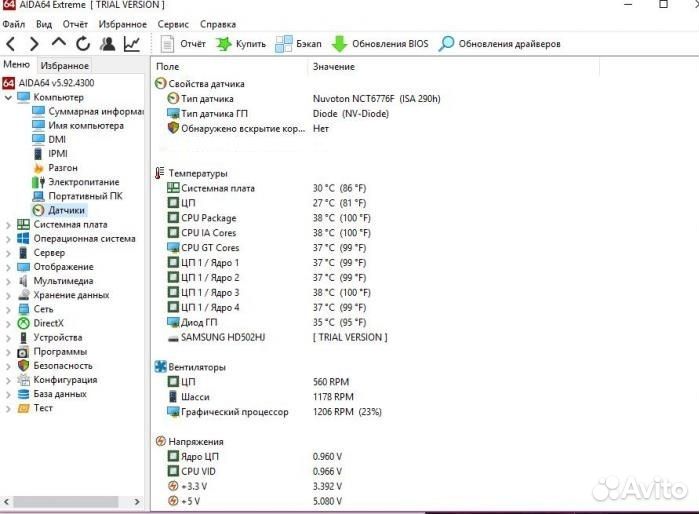699x514 pixels.
Task: Go up one level with the Up arrow
Action: tap(58, 44)
